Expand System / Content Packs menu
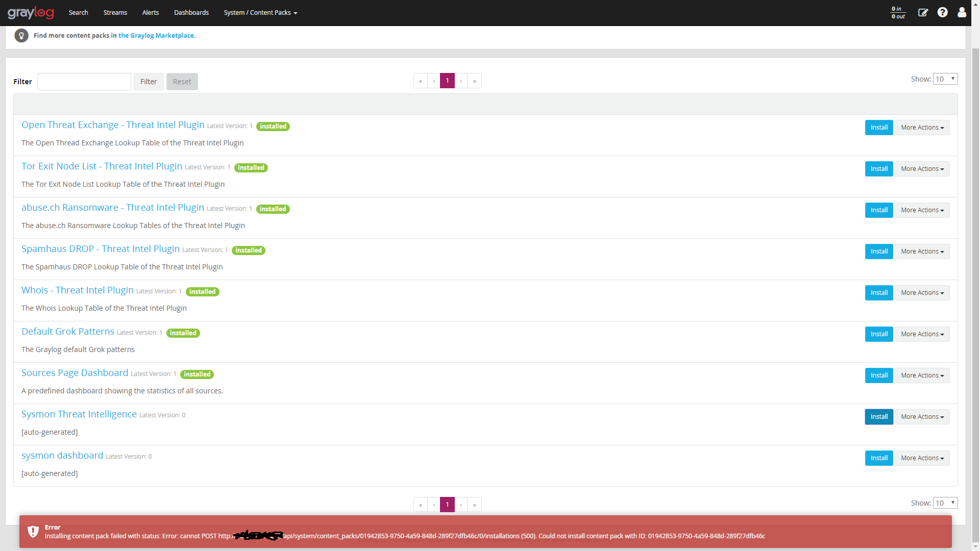980x551 pixels. click(x=260, y=13)
